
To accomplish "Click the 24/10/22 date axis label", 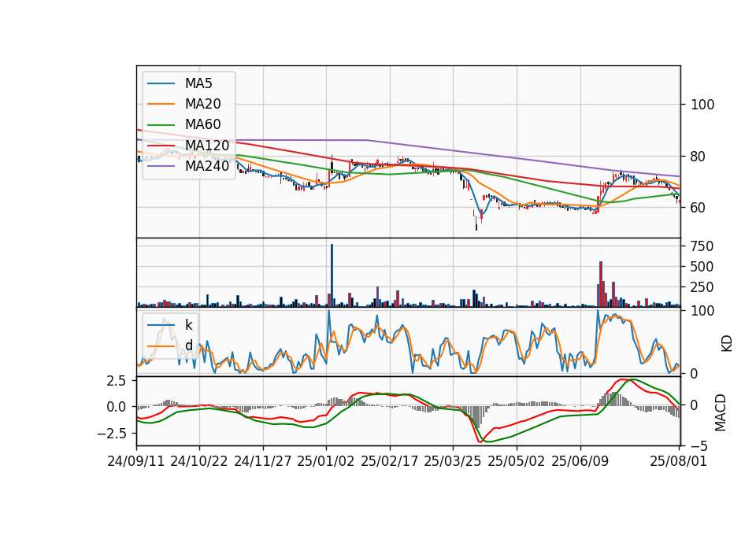I will pyautogui.click(x=199, y=461).
